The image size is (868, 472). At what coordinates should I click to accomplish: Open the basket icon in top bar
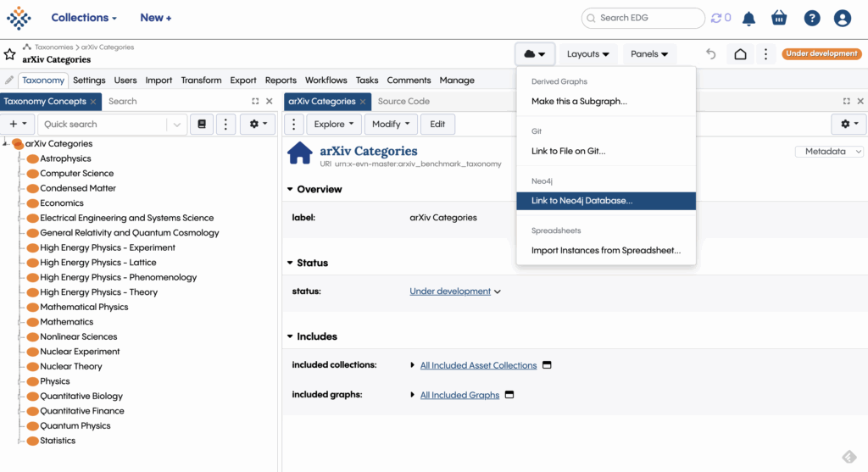(x=779, y=18)
